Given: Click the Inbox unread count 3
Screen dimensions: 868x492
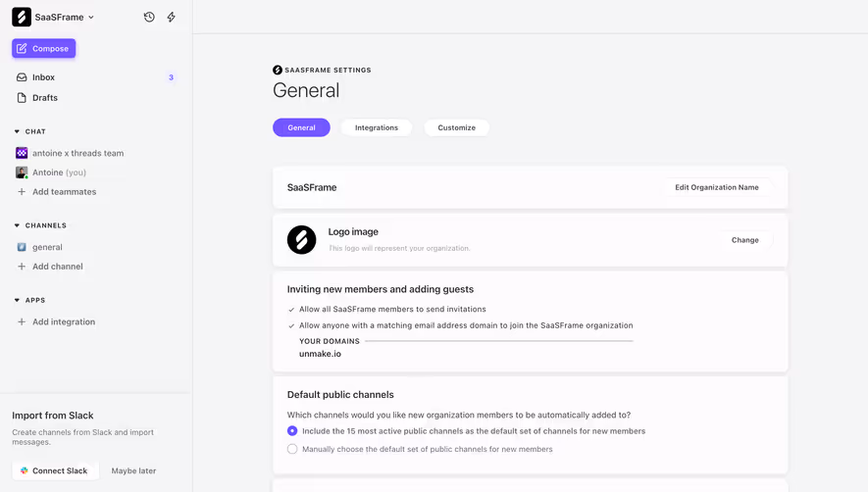Looking at the screenshot, I should 171,77.
